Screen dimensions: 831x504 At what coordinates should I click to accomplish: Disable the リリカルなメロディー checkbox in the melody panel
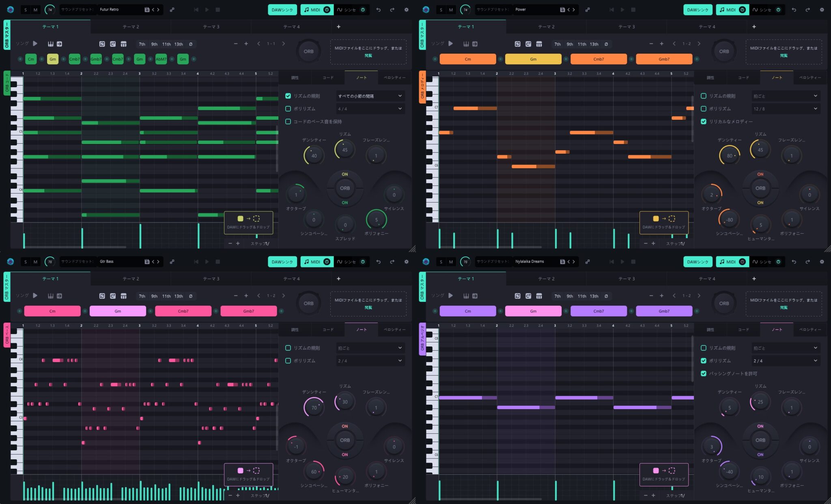704,121
